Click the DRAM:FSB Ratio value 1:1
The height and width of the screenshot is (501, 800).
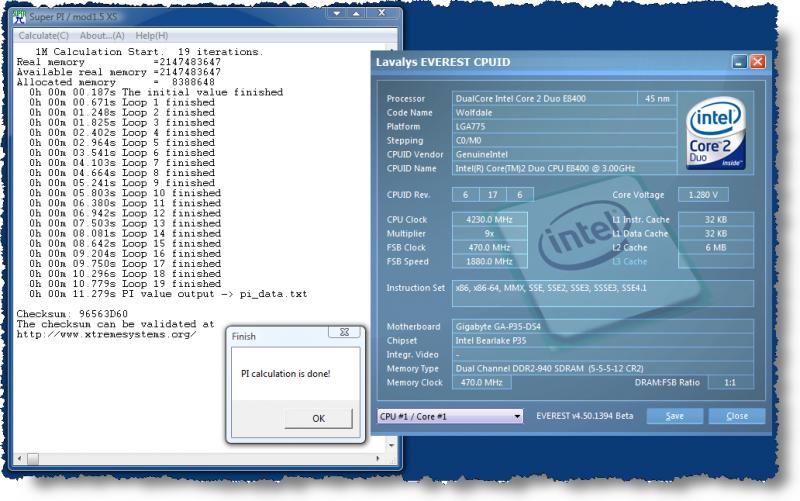[730, 382]
